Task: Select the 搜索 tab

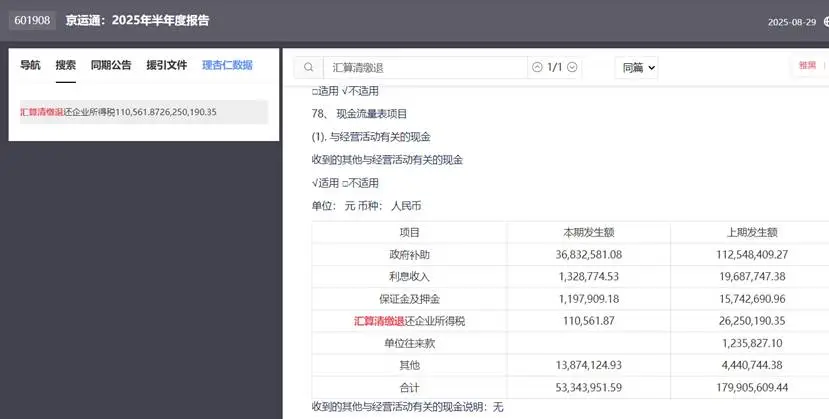Action: (x=66, y=65)
